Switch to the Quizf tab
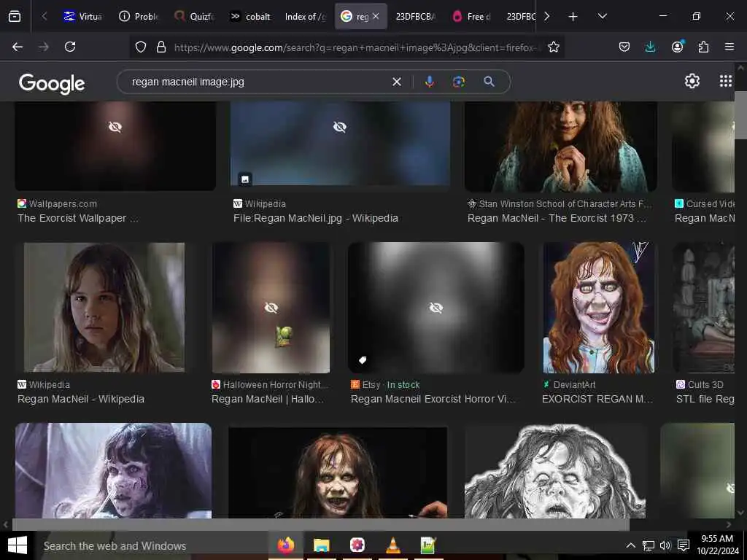Image resolution: width=747 pixels, height=560 pixels. (x=194, y=17)
